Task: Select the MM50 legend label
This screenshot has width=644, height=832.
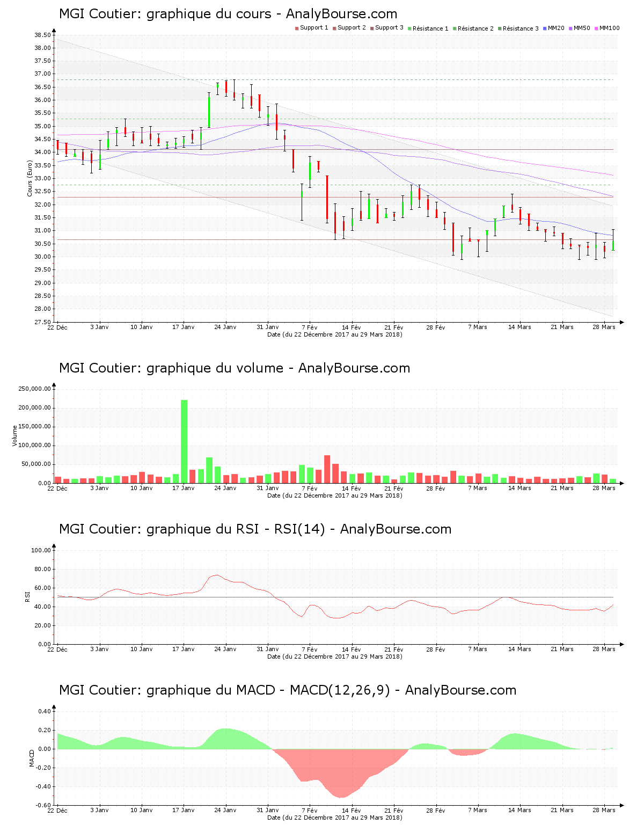Action: pyautogui.click(x=582, y=28)
